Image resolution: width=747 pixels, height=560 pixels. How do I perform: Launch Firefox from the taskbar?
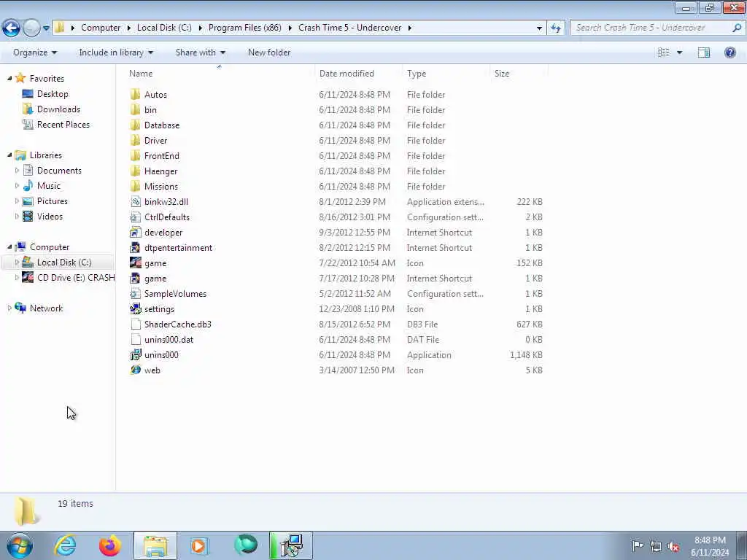point(110,545)
